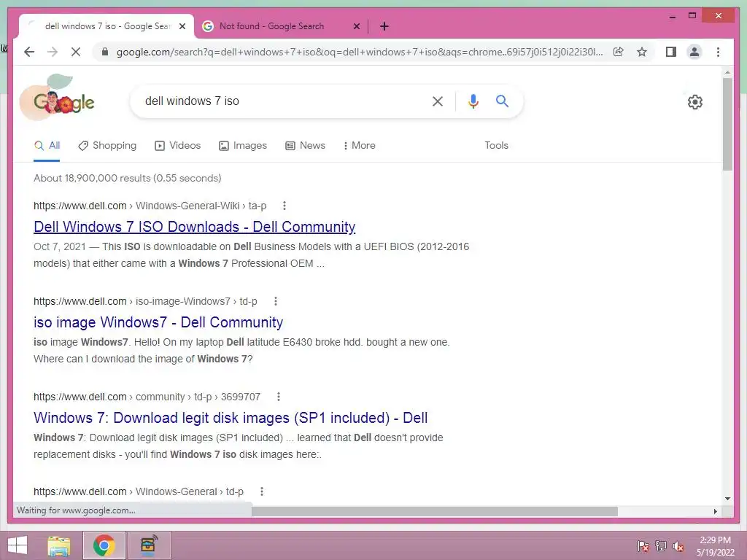Open 'iso image Windows7 - Dell Community' result
The width and height of the screenshot is (747, 560).
coord(158,322)
